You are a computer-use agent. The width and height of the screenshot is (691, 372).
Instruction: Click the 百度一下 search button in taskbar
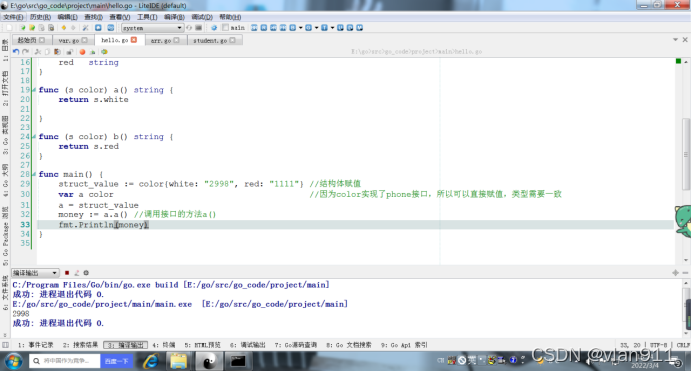[x=116, y=361]
